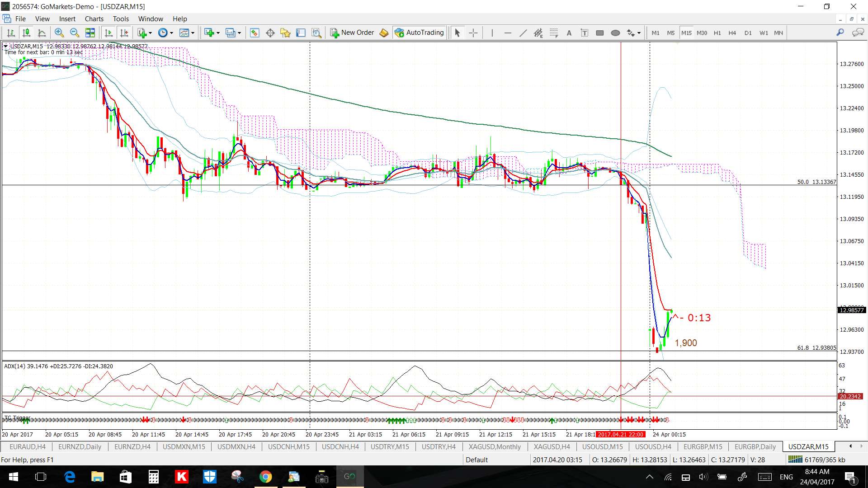Select the ellipse shape tool
The image size is (868, 488).
point(615,33)
